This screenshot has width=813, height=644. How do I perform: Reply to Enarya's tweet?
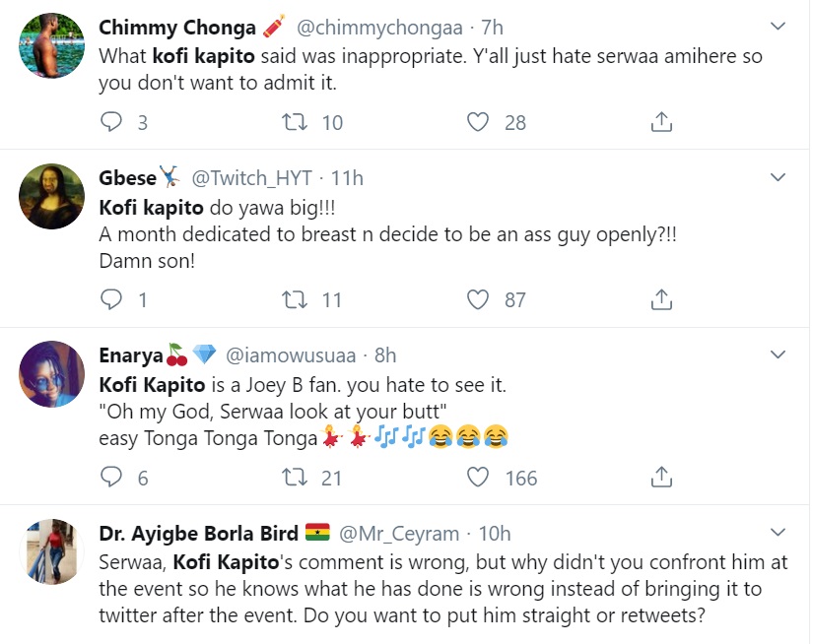[112, 478]
